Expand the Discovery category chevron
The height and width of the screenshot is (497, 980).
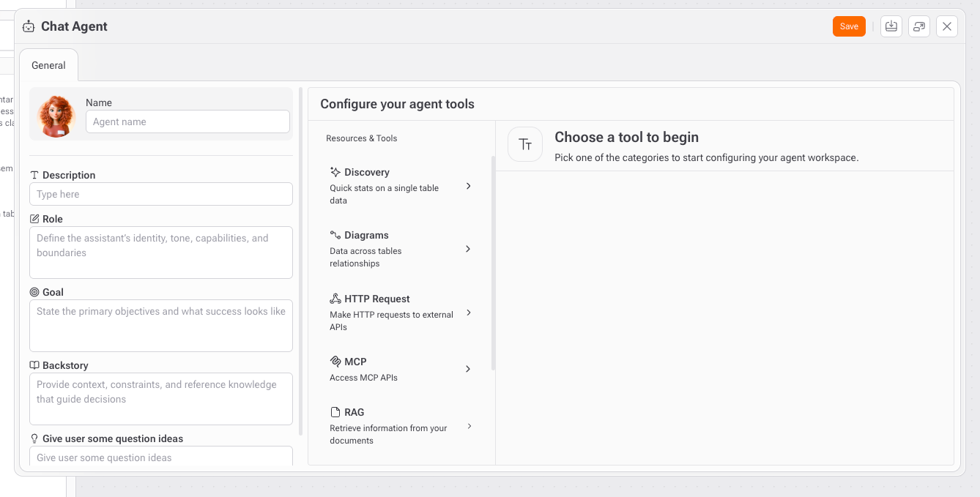[469, 186]
